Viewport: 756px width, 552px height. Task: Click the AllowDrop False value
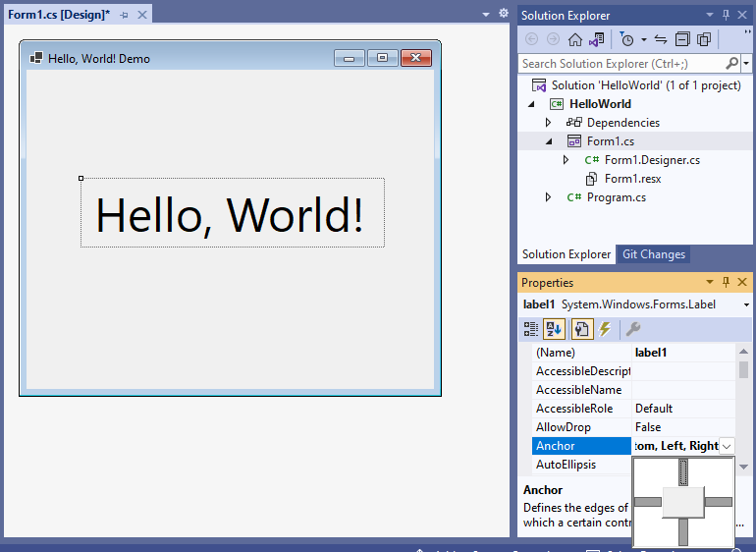tap(648, 427)
